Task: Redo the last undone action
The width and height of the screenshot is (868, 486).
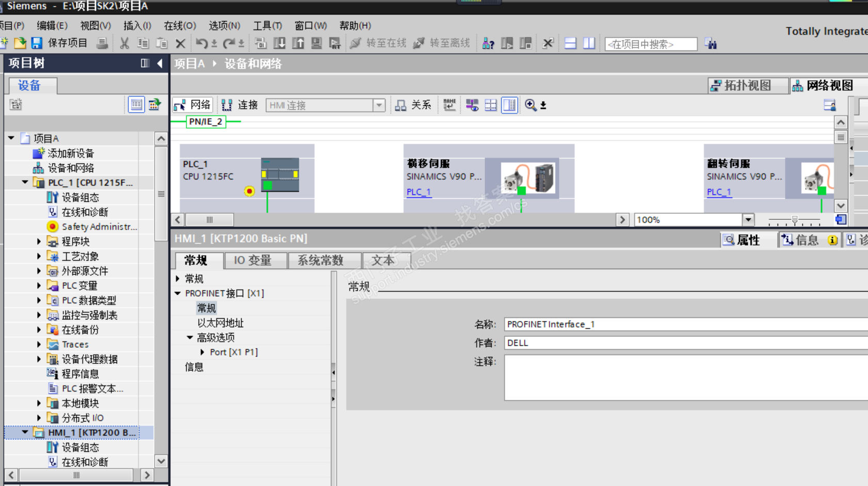Action: click(229, 43)
